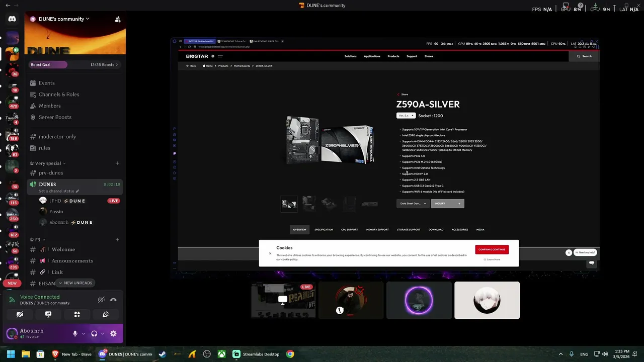The width and height of the screenshot is (644, 362).
Task: Toggle noise suppression in voice panel
Action: [101, 300]
